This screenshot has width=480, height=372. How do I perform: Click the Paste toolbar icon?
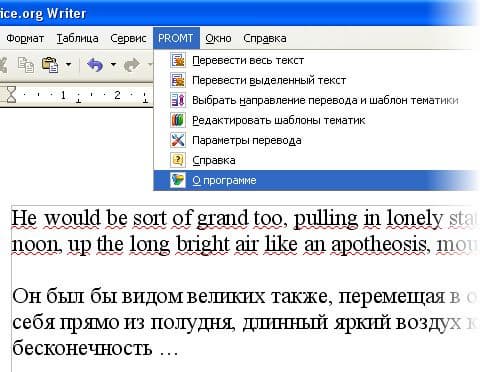[x=50, y=65]
